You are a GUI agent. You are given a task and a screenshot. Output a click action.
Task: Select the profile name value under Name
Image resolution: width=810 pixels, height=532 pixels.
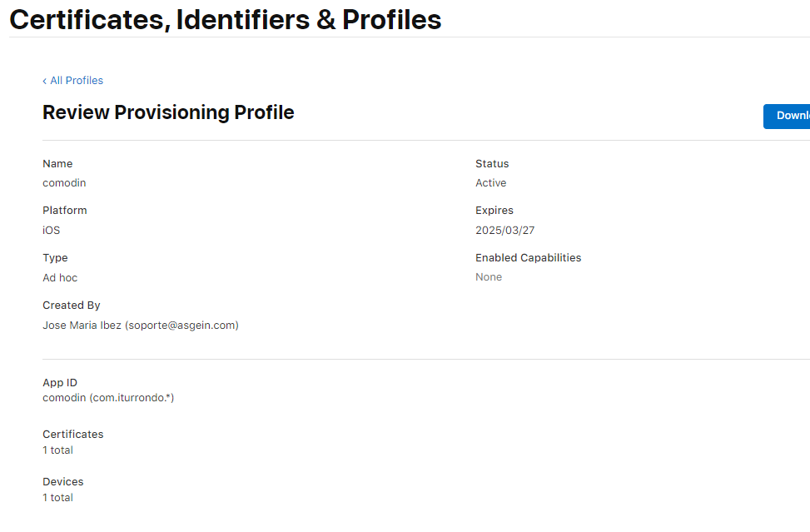tap(64, 183)
